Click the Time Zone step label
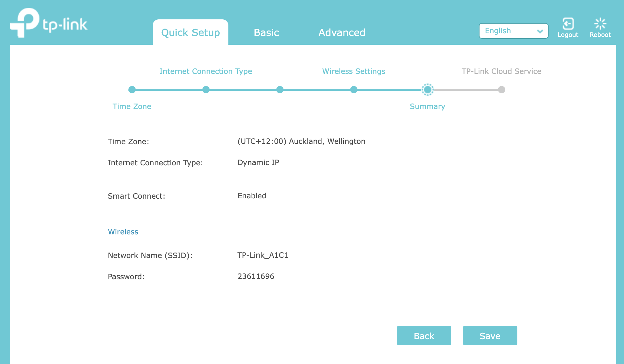 [132, 106]
